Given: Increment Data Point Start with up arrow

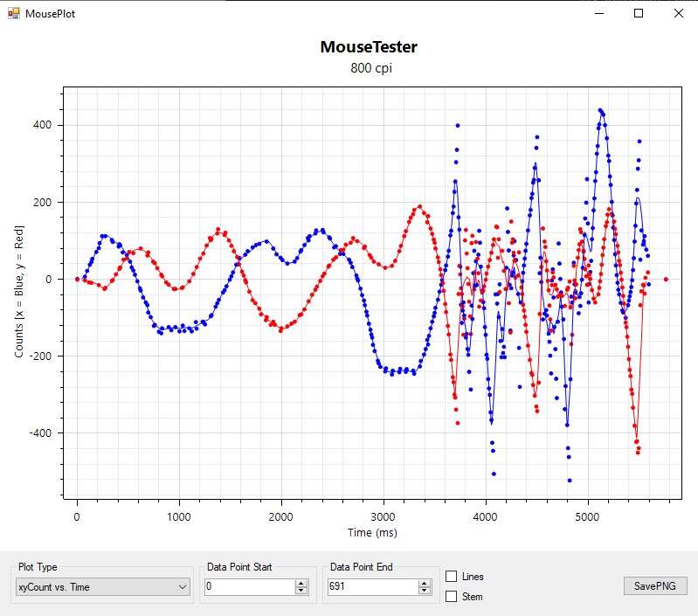Looking at the screenshot, I should (301, 584).
